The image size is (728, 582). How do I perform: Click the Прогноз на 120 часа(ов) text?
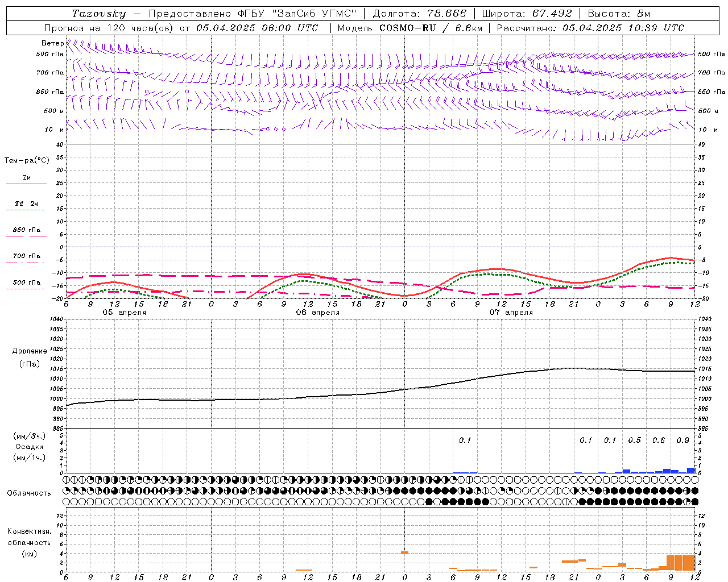point(109,28)
